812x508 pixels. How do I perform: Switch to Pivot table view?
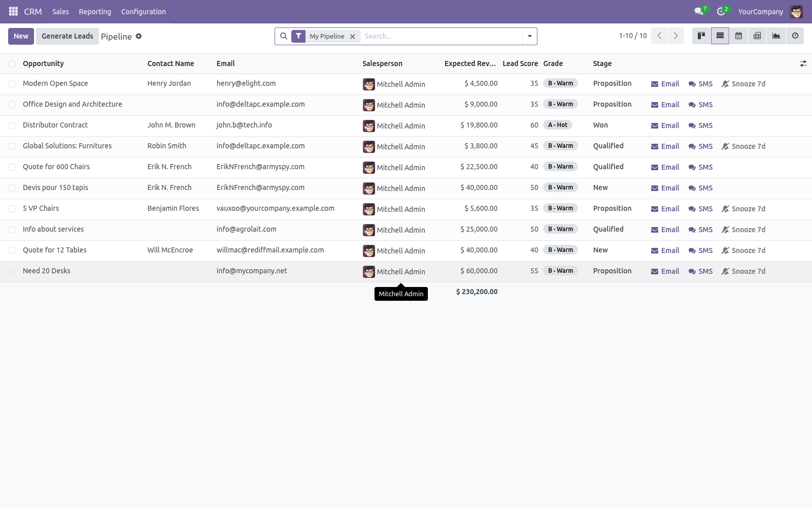coord(757,36)
